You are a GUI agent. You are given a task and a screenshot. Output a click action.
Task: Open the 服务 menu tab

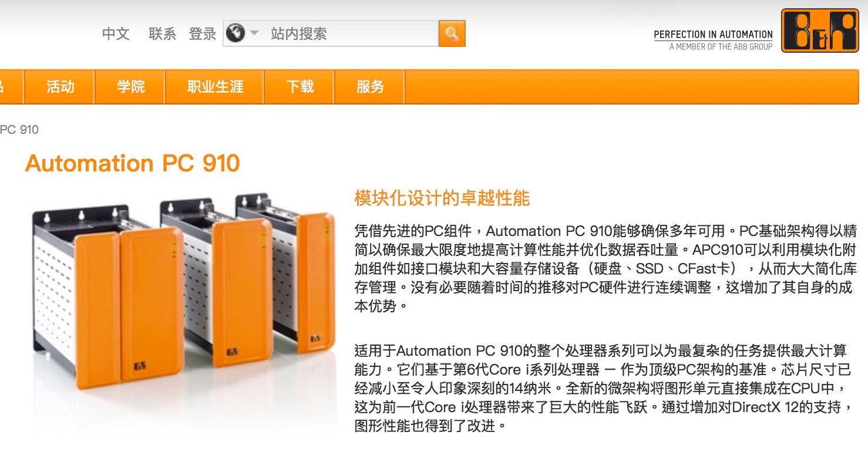(370, 87)
